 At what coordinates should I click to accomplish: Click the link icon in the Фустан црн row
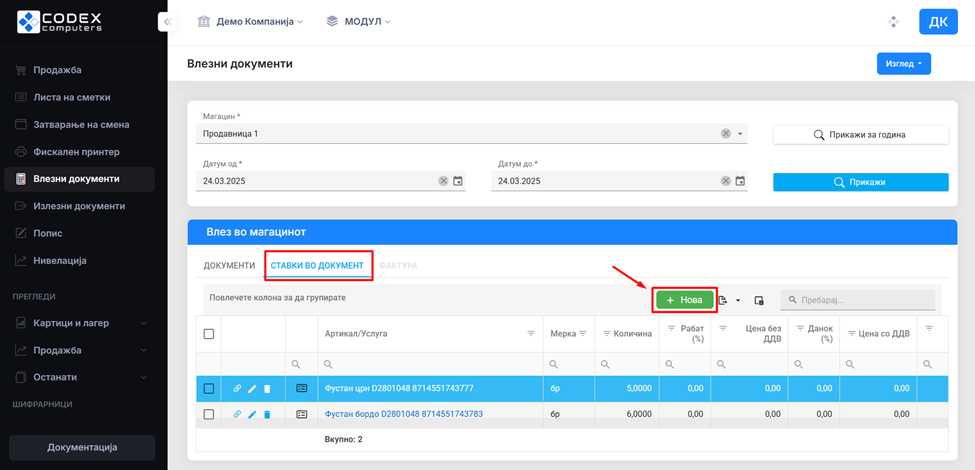coord(237,388)
